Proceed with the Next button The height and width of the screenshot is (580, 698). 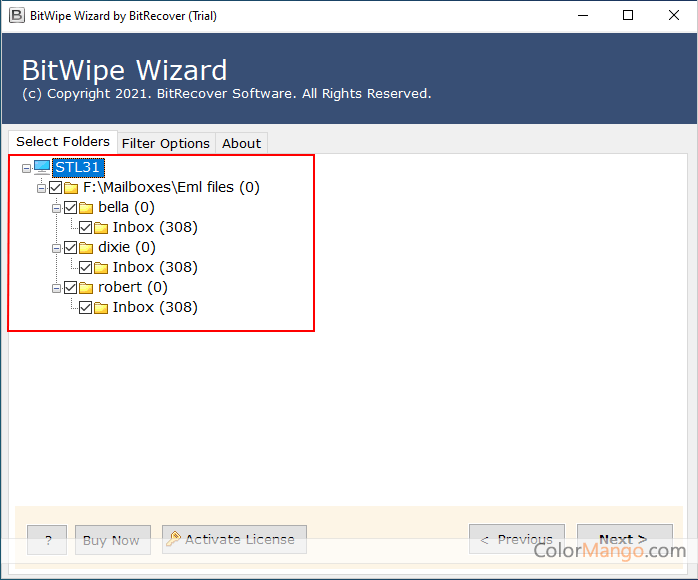[625, 539]
